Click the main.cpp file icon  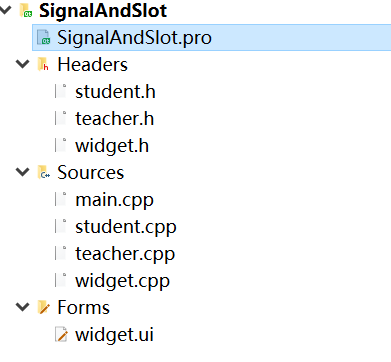point(61,199)
